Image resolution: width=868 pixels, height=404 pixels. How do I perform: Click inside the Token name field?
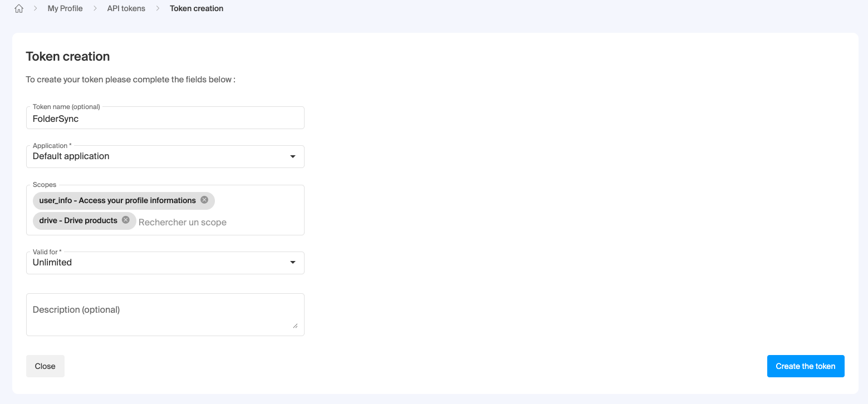[x=165, y=119]
